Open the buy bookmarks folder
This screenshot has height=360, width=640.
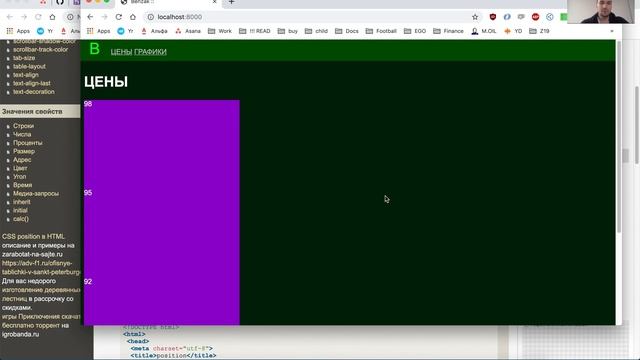click(x=288, y=31)
